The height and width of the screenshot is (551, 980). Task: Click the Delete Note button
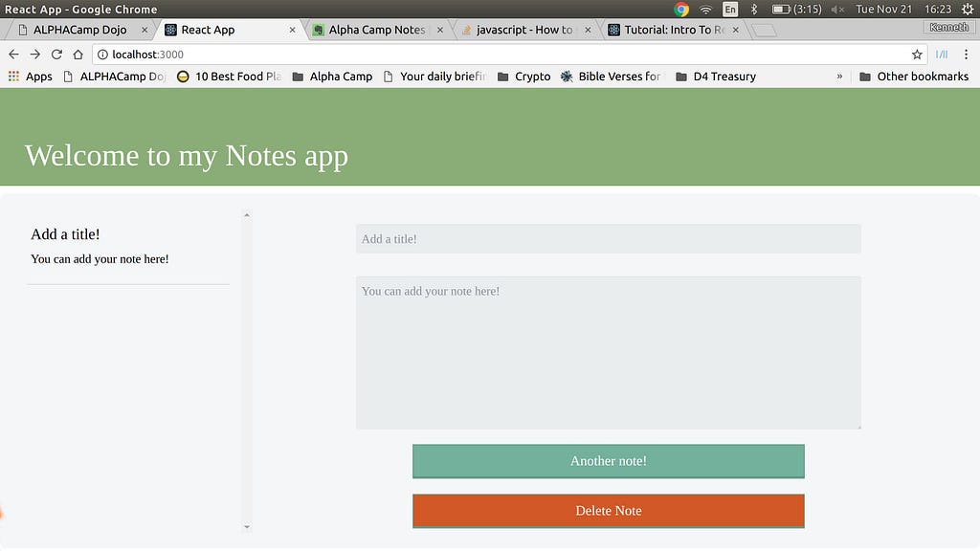tap(608, 511)
